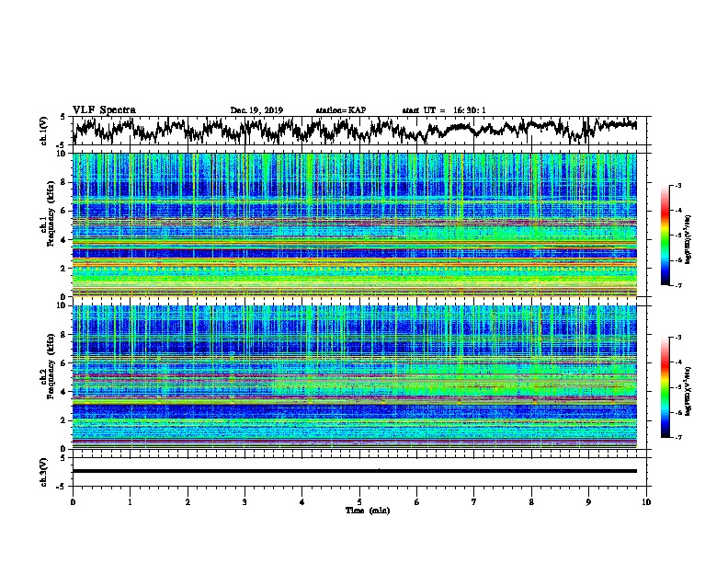The width and height of the screenshot is (728, 563).
Task: Click the "start UT = 16:30:1" header text
Action: click(444, 110)
